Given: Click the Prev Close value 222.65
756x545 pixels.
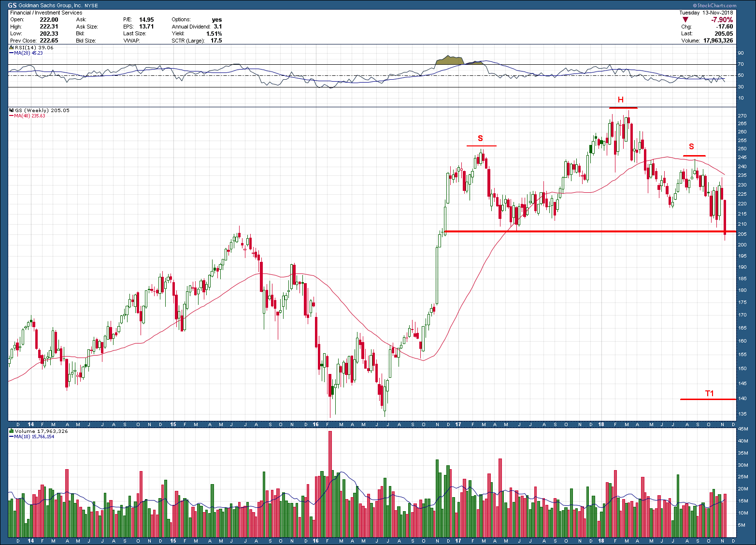Looking at the screenshot, I should click(49, 41).
